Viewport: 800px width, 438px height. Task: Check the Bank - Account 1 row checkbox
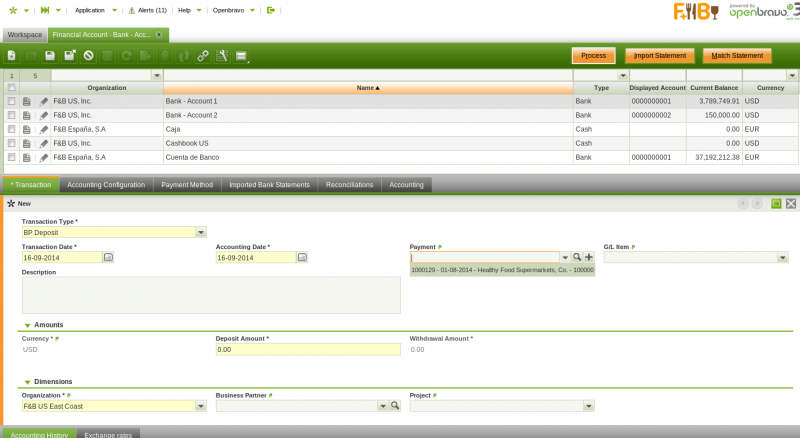click(11, 102)
